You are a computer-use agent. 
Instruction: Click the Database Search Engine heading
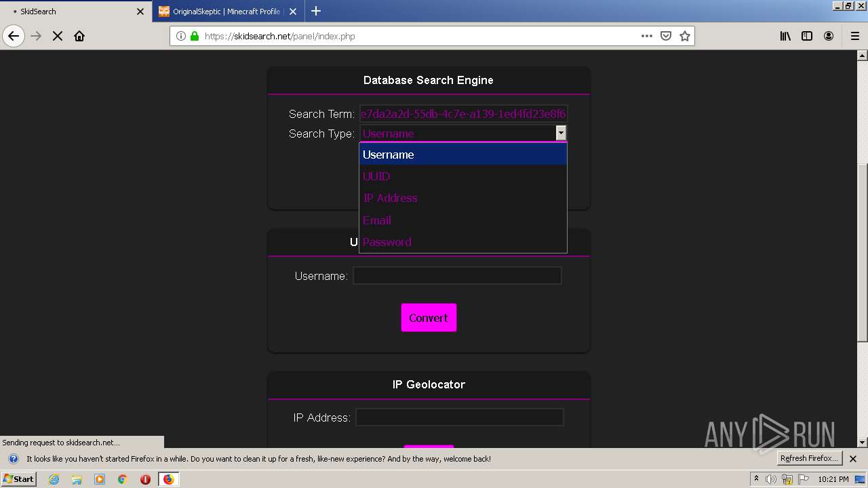429,80
